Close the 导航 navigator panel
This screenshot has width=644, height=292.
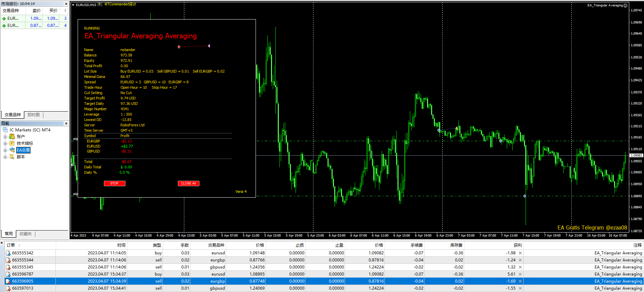(66, 124)
